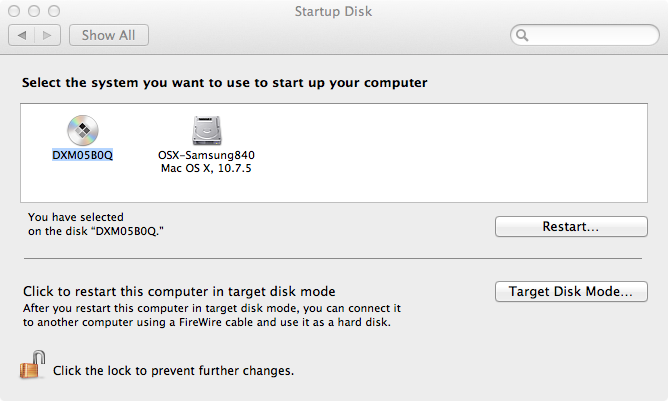
Task: Click the Mac OS X, 10.7.5 version text
Action: 207,168
